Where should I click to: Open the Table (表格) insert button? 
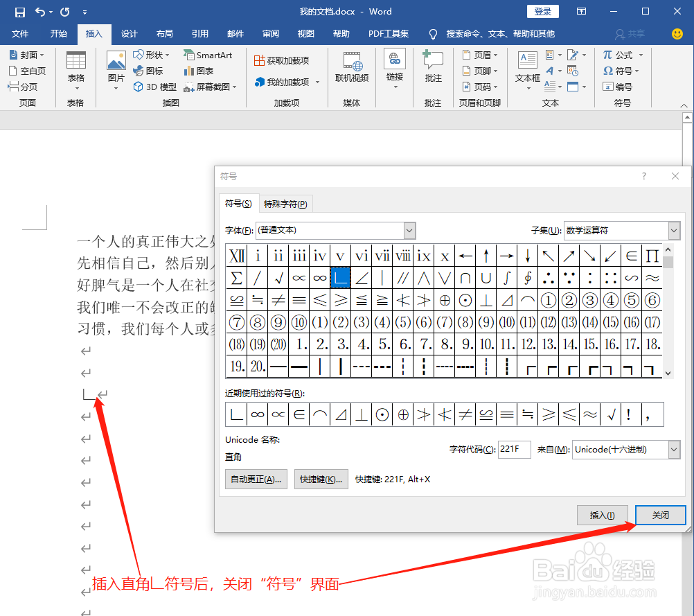[x=75, y=71]
